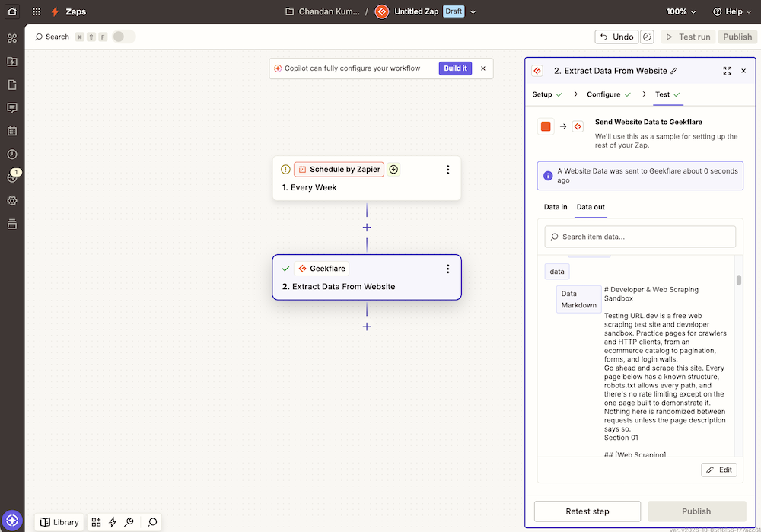Open the clock history icon in left sidebar

point(12,155)
